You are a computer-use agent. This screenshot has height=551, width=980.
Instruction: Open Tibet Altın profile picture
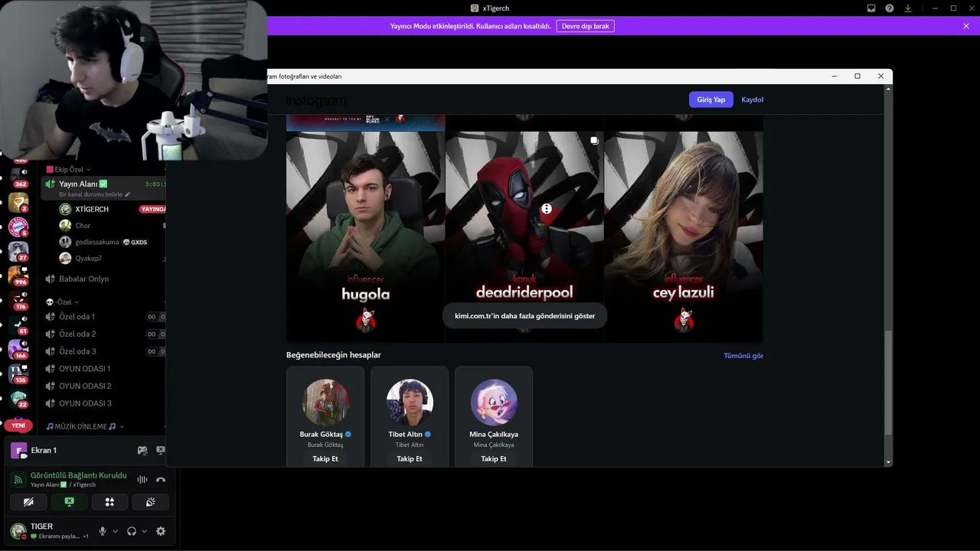tap(410, 403)
